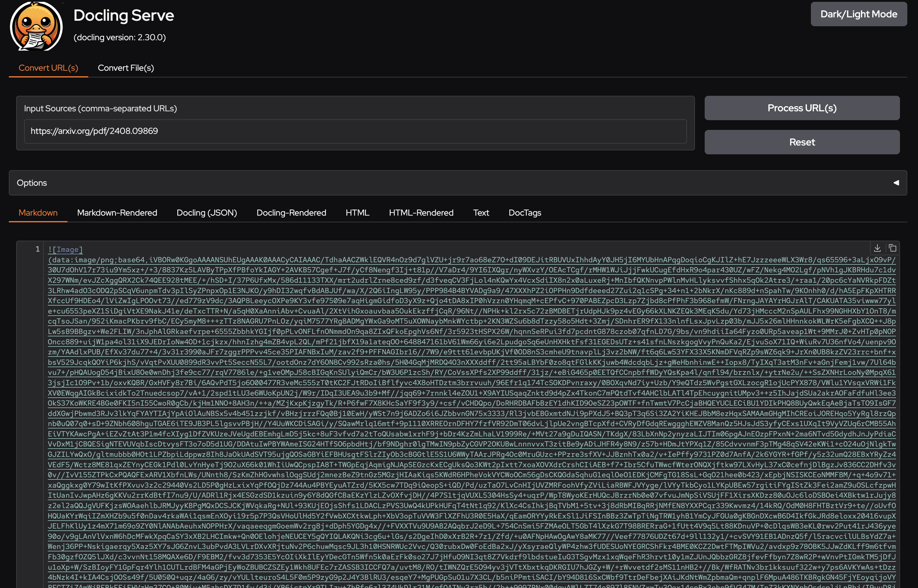This screenshot has height=588, width=918.
Task: Open the HTML-Rendered tab
Action: click(x=421, y=213)
